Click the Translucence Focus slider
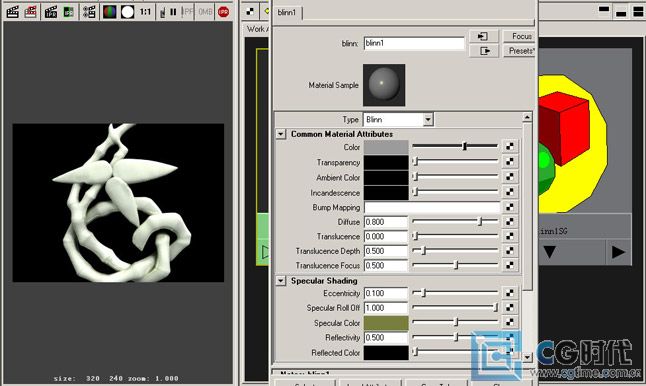The image size is (646, 386). click(x=455, y=265)
